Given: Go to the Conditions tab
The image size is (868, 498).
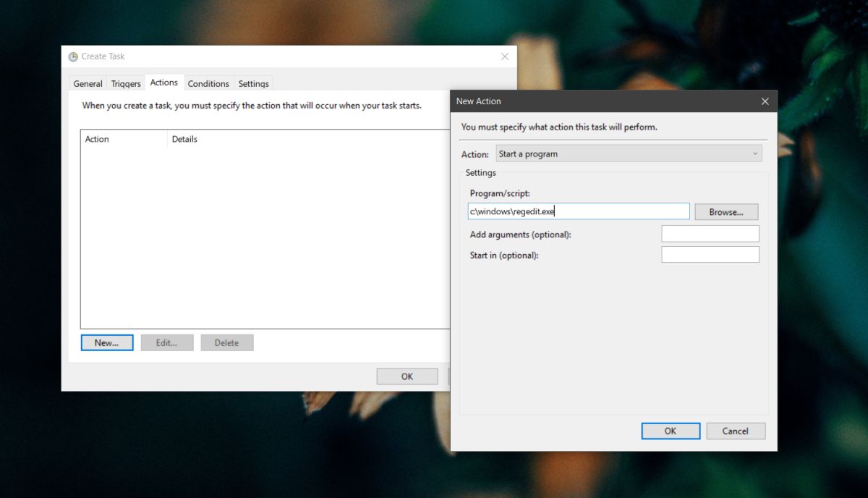Looking at the screenshot, I should [x=208, y=83].
